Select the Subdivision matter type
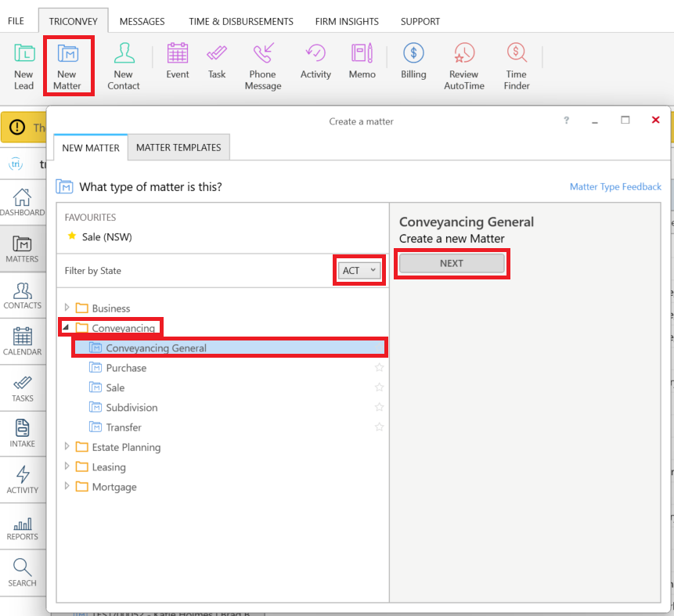 coord(132,408)
